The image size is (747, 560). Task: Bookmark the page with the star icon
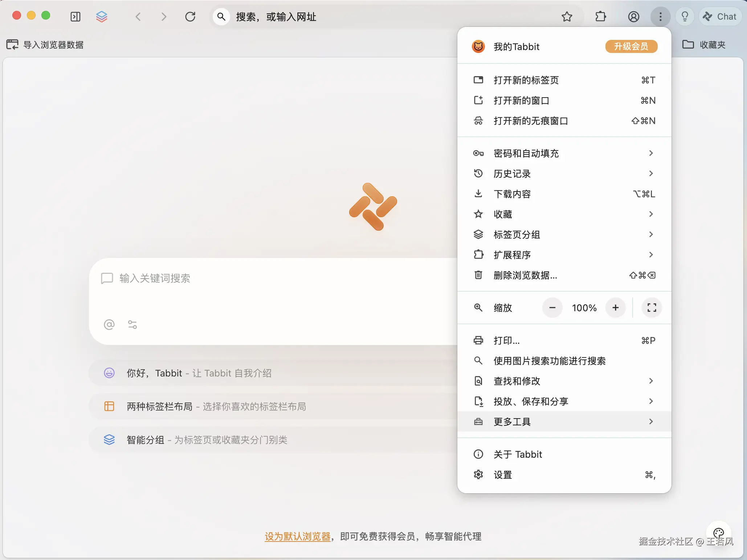[567, 17]
